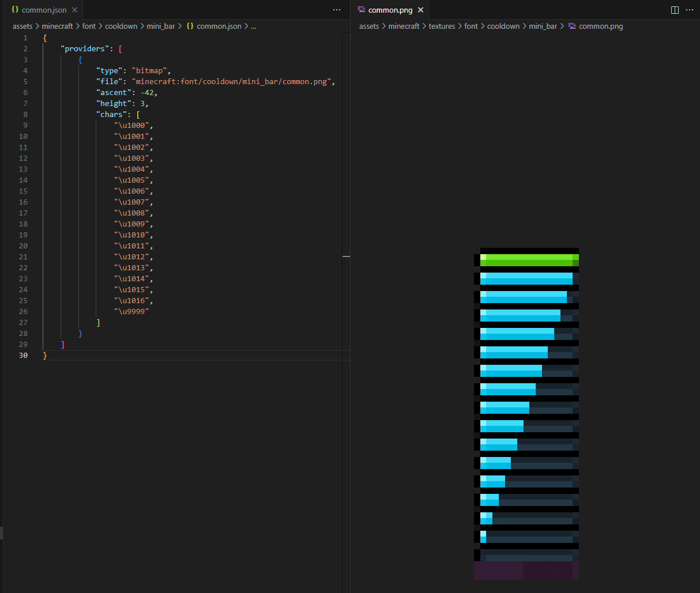
Task: Open more actions menu in left editor group
Action: tap(337, 10)
